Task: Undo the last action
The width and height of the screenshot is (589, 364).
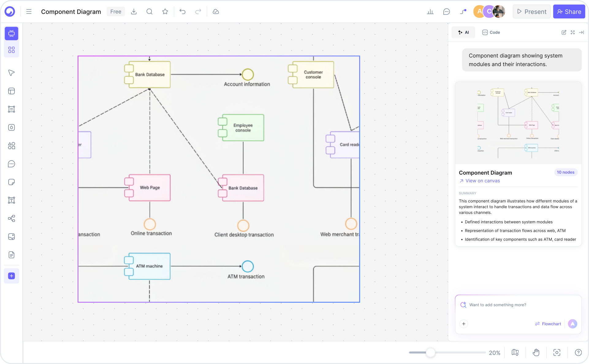Action: coord(183,11)
